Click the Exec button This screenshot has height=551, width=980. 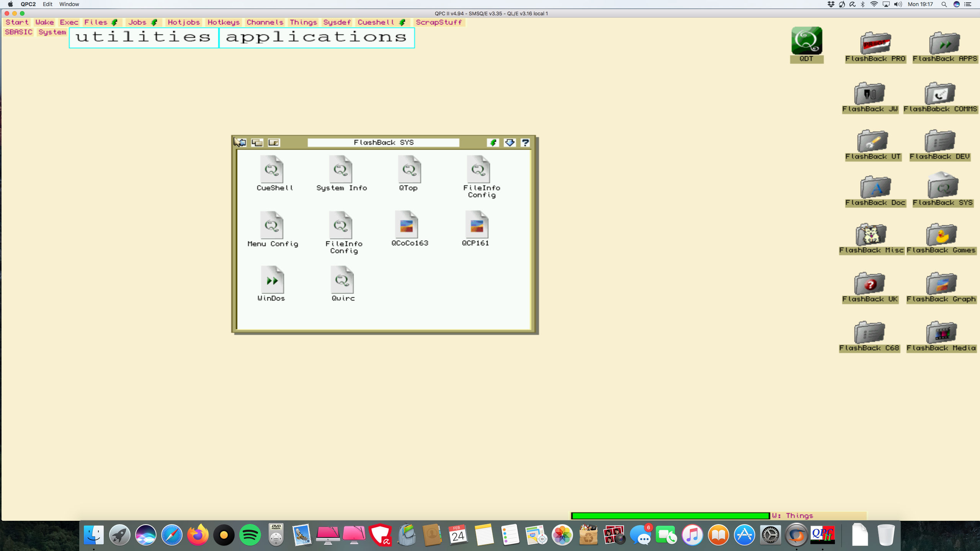[69, 22]
